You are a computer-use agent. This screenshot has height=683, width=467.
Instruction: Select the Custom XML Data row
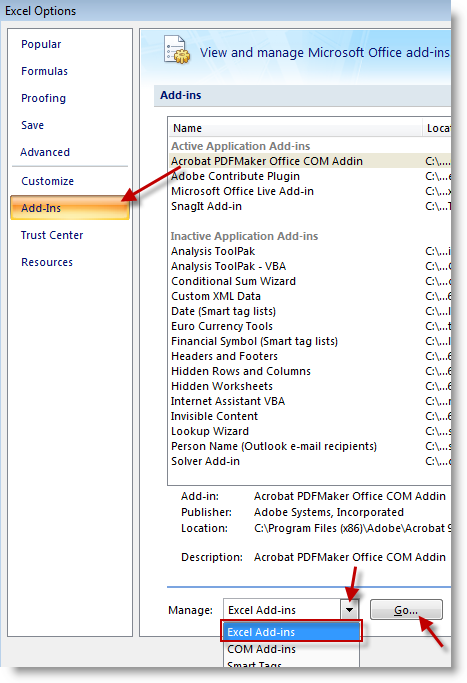(x=310, y=296)
